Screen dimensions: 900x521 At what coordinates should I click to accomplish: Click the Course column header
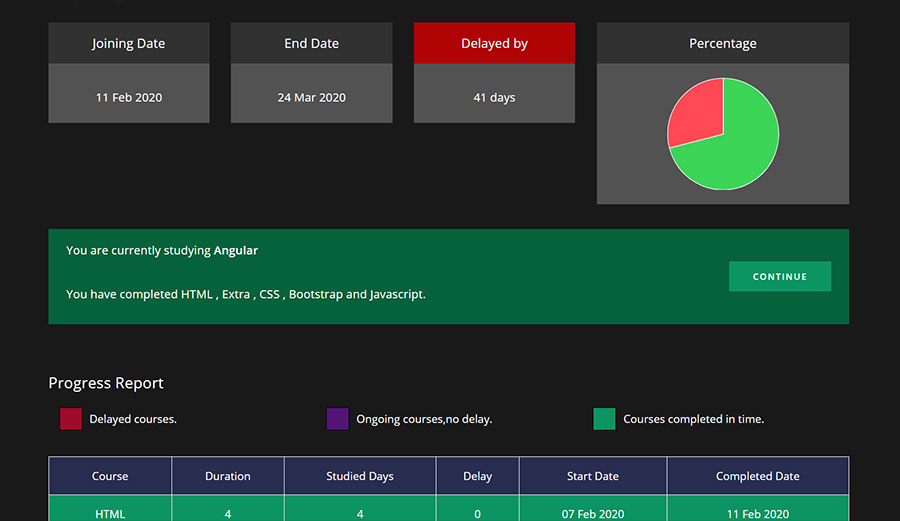point(110,476)
